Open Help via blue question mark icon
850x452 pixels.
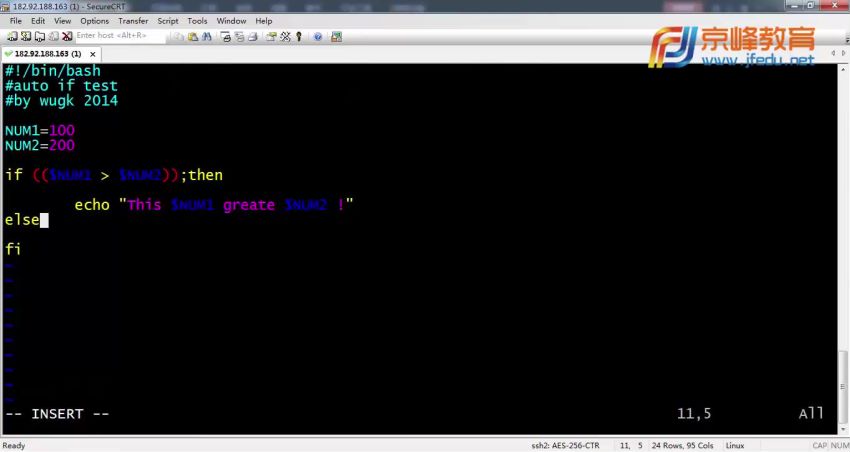[x=318, y=36]
